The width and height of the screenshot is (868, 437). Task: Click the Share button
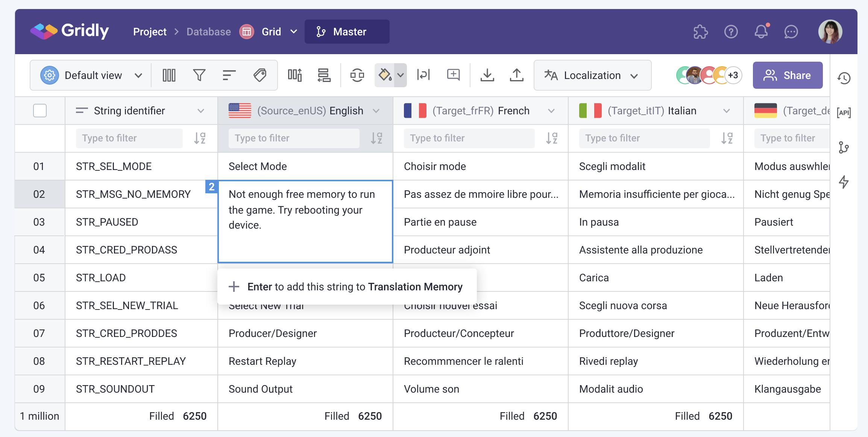pos(788,75)
